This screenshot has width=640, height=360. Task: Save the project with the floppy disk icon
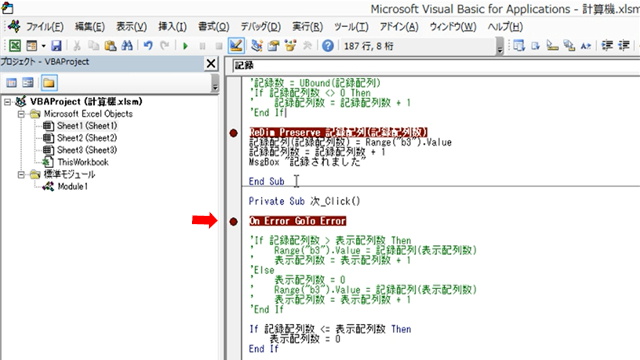tap(56, 46)
